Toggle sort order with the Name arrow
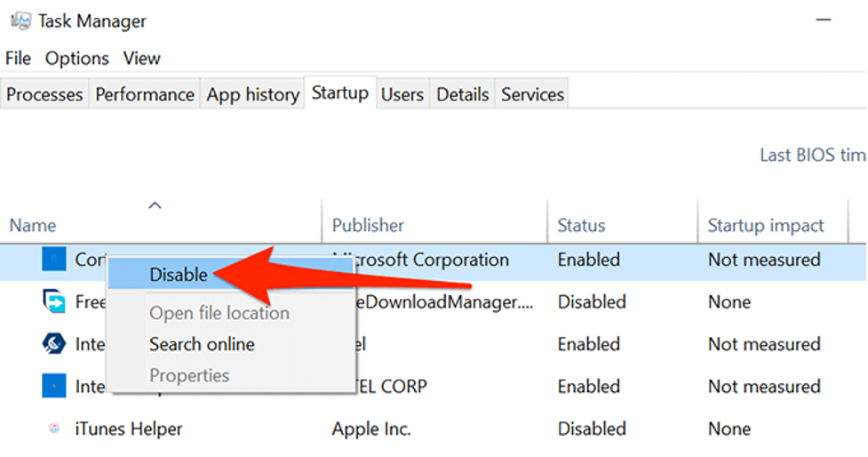Viewport: 868px width, 457px height. (x=155, y=205)
